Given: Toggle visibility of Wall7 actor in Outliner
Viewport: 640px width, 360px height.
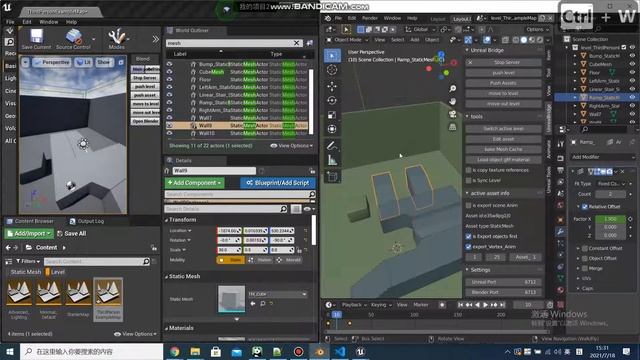Looking at the screenshot, I should [169, 118].
